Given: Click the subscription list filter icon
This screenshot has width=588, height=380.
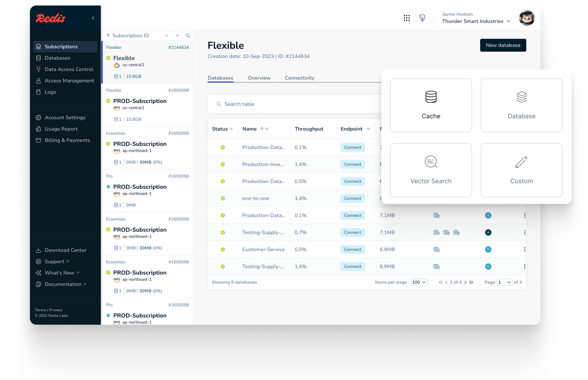Looking at the screenshot, I should 177,36.
